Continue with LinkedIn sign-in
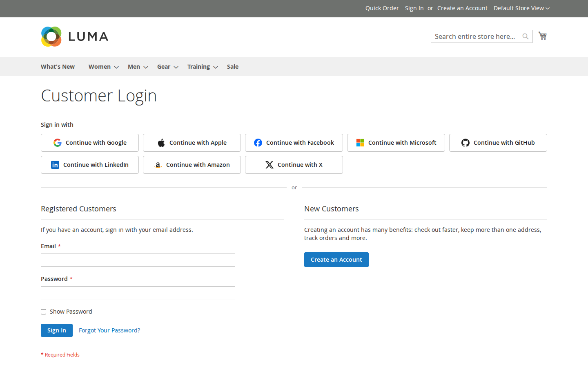 (90, 165)
